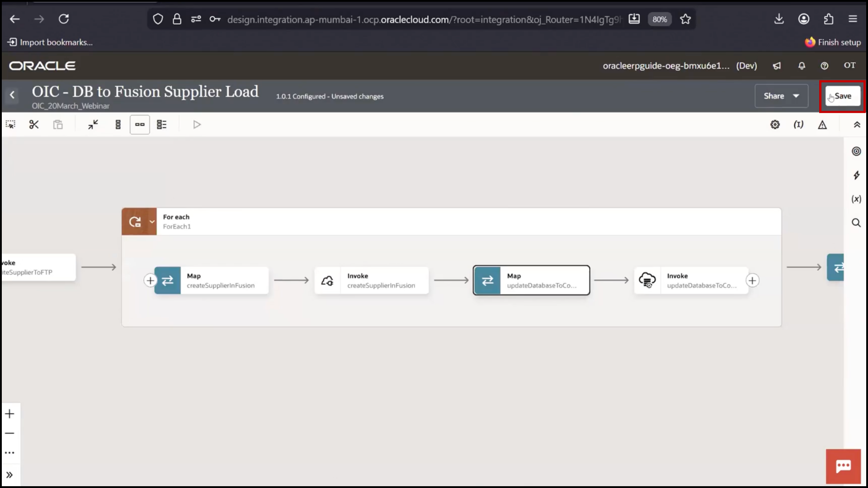Open the help question mark icon
Image resolution: width=868 pixels, height=488 pixels.
[x=825, y=66]
